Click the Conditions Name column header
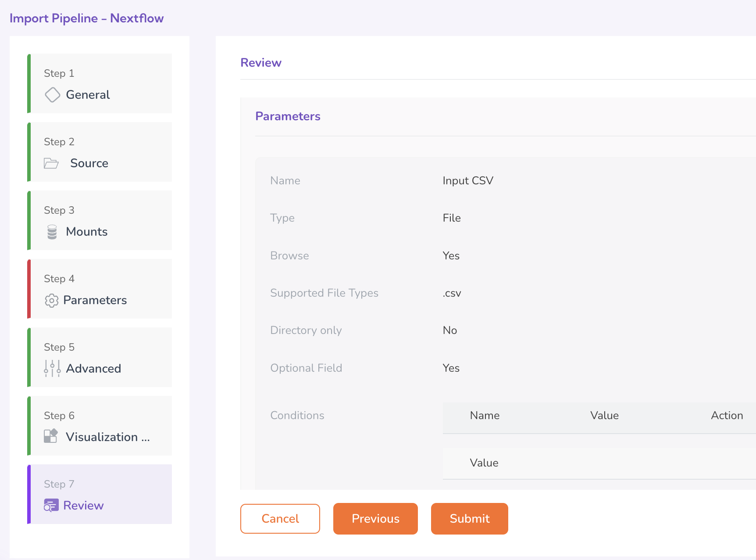Screen dimensions: 756x560 pyautogui.click(x=485, y=416)
